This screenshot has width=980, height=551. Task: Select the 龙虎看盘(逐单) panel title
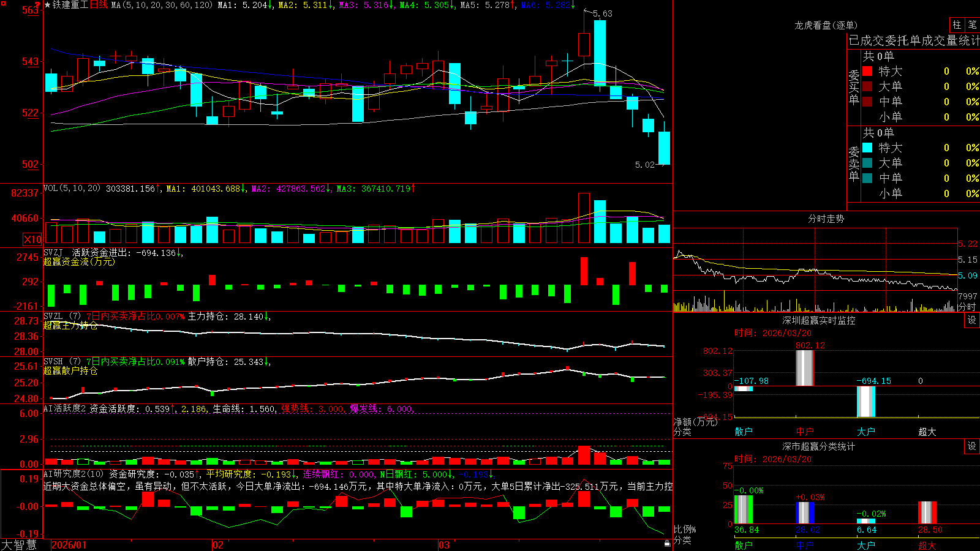tap(826, 25)
